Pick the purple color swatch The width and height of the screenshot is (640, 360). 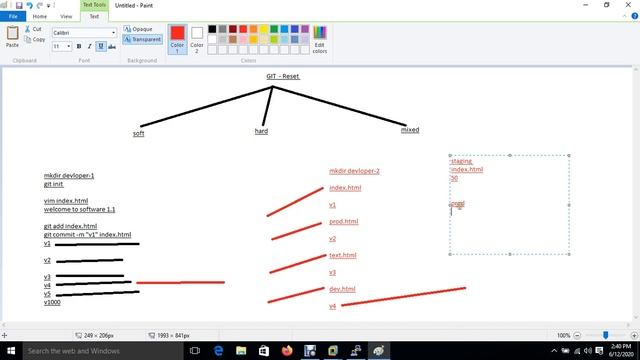[305, 29]
